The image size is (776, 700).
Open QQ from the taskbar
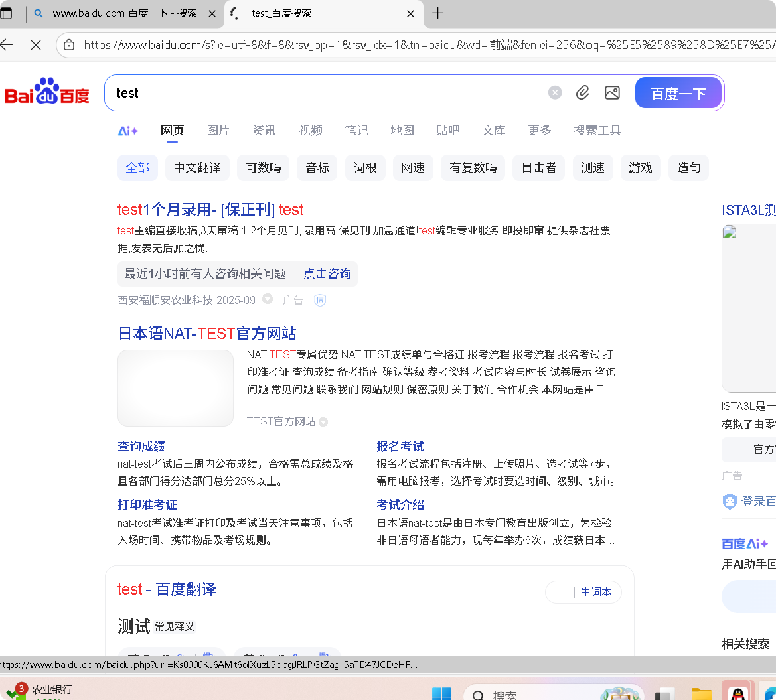738,693
